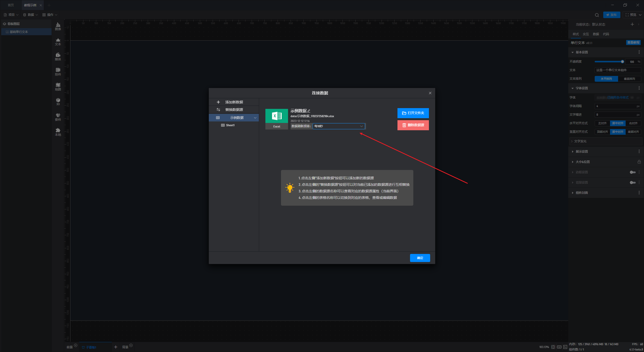Switch to the 交互 tab
Viewport: 644px width, 352px height.
pyautogui.click(x=586, y=34)
